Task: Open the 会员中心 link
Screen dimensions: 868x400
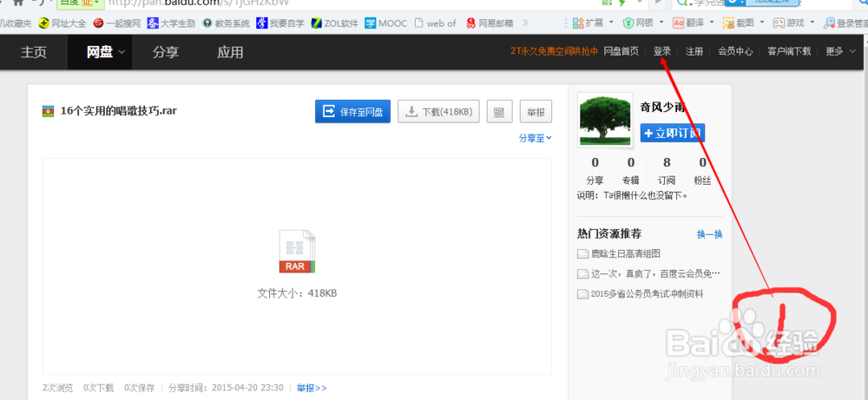Action: click(x=735, y=51)
